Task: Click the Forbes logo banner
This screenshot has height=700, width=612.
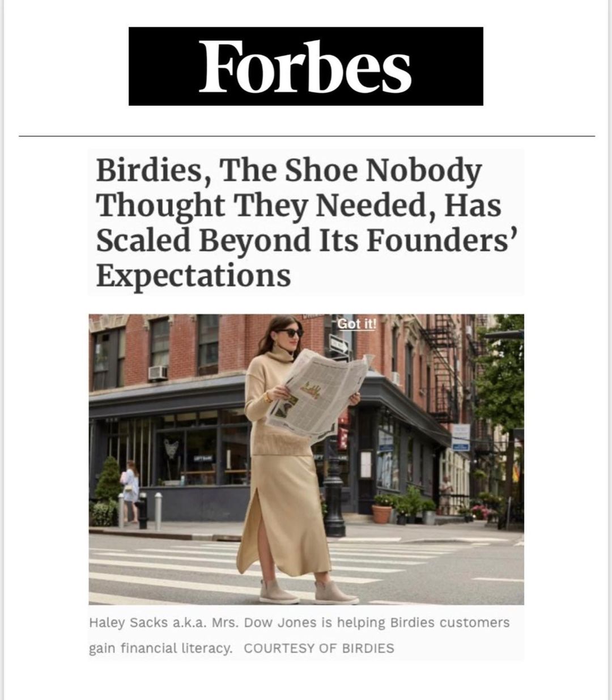Action: tap(305, 66)
